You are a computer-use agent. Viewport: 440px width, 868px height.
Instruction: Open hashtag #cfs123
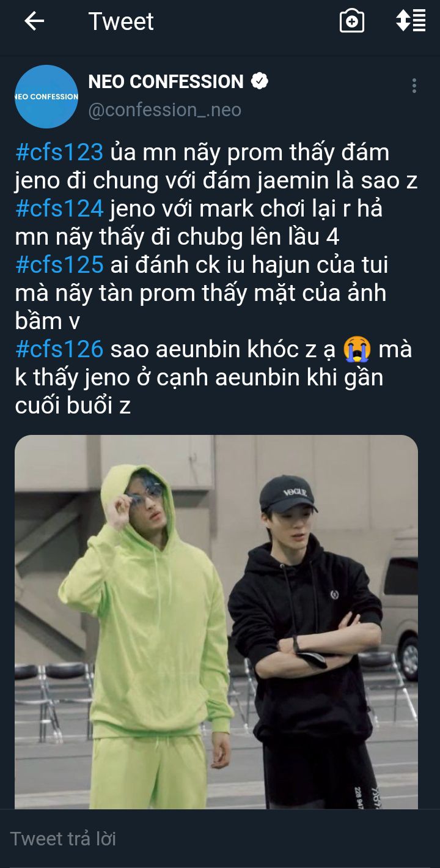59,152
